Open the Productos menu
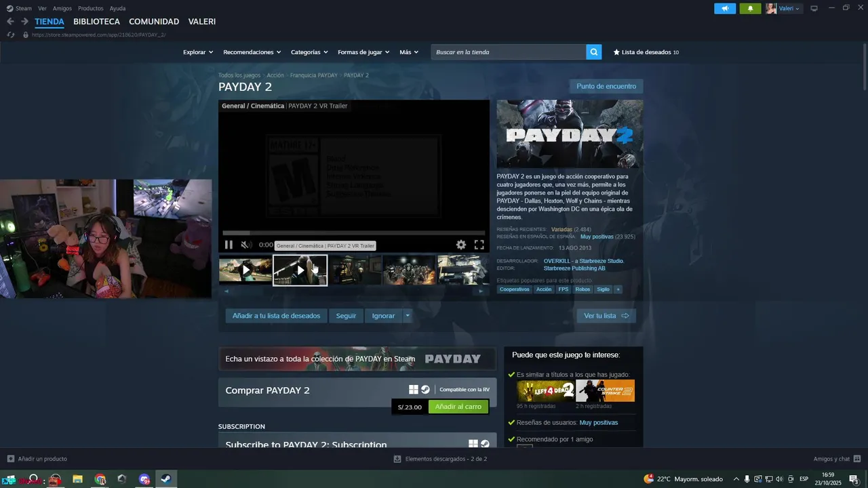 [x=91, y=8]
